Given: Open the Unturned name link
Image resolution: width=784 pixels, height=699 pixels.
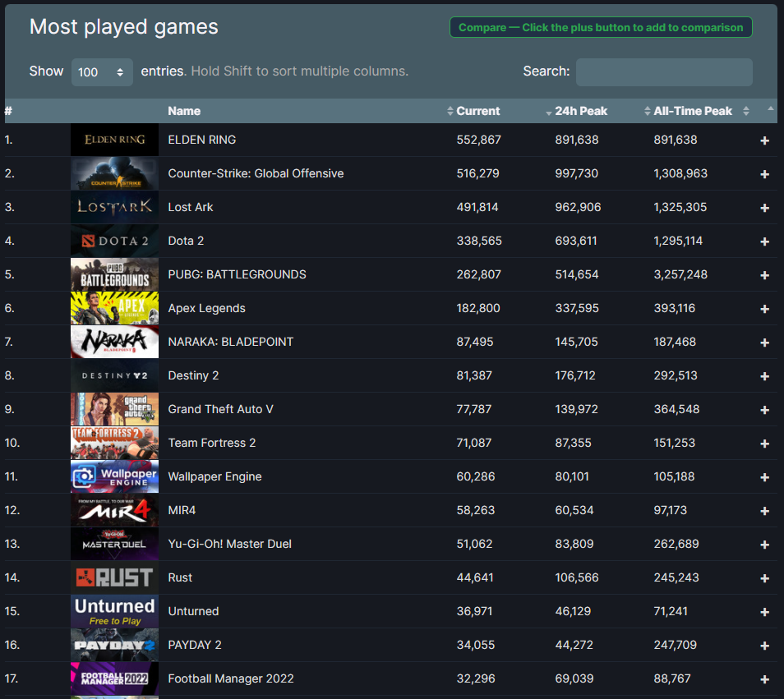Looking at the screenshot, I should click(193, 611).
